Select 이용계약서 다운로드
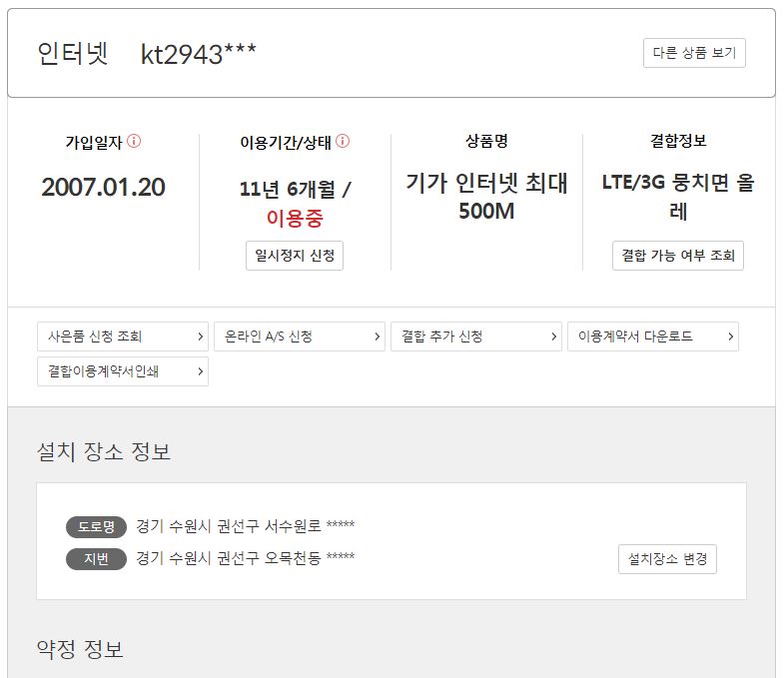Screen dimensions: 784x678 [652, 337]
